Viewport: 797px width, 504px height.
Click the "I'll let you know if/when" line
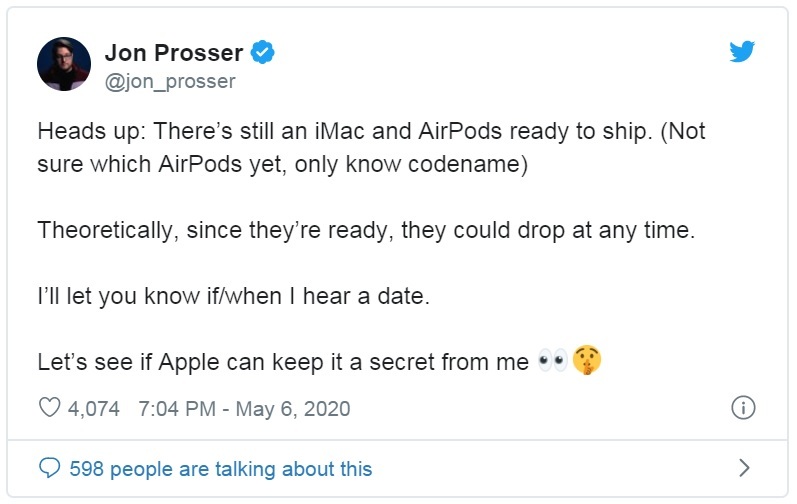[233, 296]
